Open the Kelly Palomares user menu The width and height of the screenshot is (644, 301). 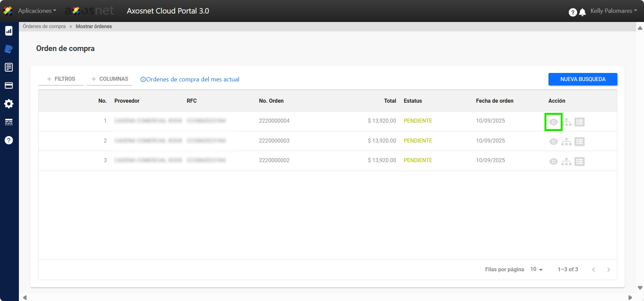coord(613,11)
